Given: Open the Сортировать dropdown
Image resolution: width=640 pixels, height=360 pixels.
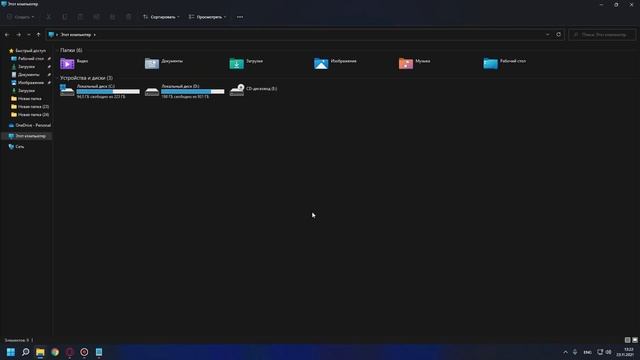Looking at the screenshot, I should coord(161,17).
